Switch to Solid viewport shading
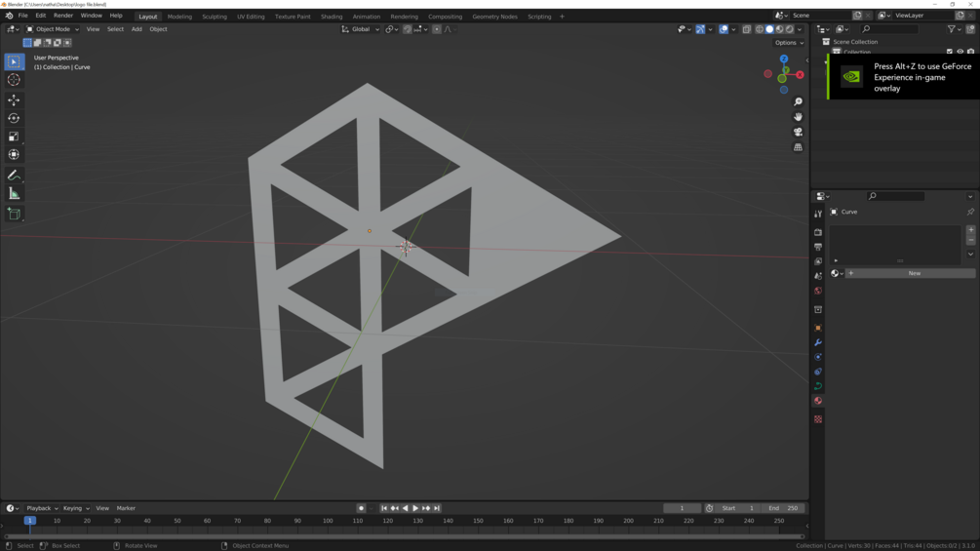The image size is (980, 551). click(x=769, y=29)
